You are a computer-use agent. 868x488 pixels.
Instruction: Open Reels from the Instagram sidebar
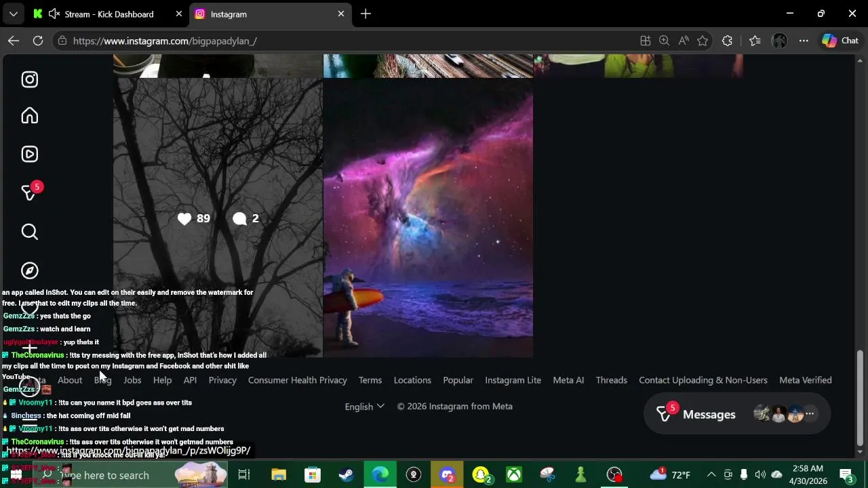(29, 154)
